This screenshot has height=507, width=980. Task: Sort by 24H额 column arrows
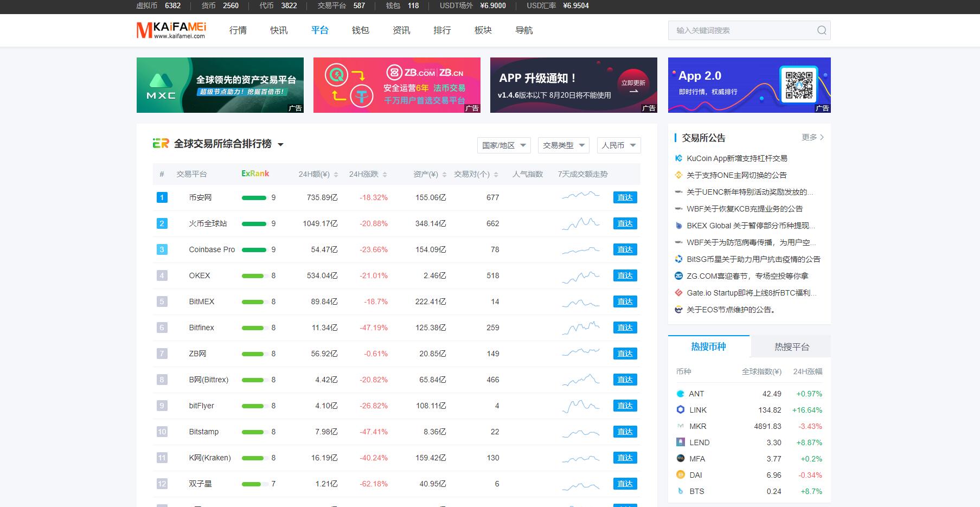336,175
